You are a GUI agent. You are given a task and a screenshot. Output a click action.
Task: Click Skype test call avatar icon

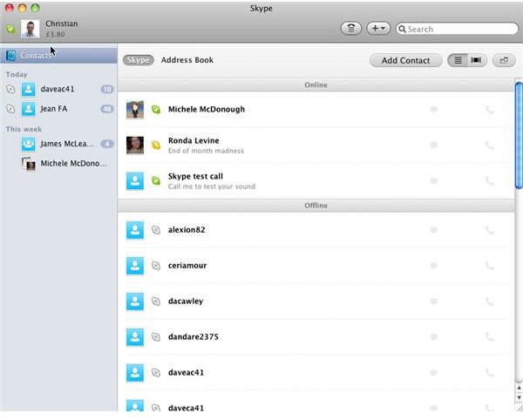pos(135,180)
